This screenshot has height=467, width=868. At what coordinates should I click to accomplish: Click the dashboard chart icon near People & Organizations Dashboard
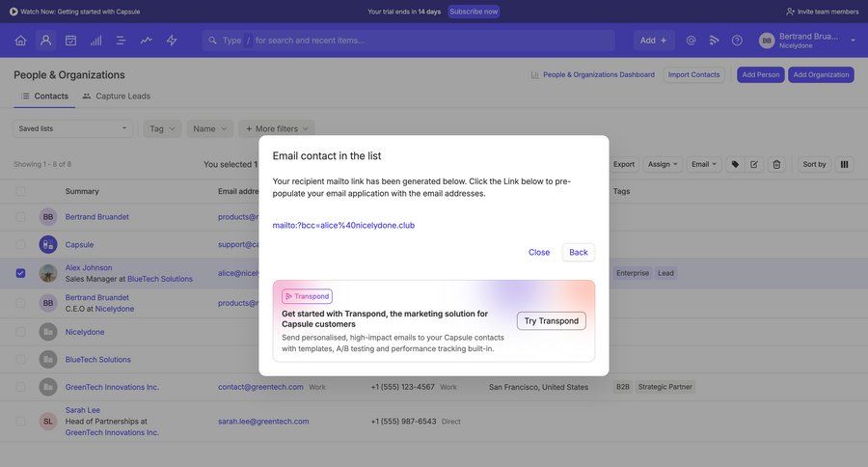coord(534,75)
